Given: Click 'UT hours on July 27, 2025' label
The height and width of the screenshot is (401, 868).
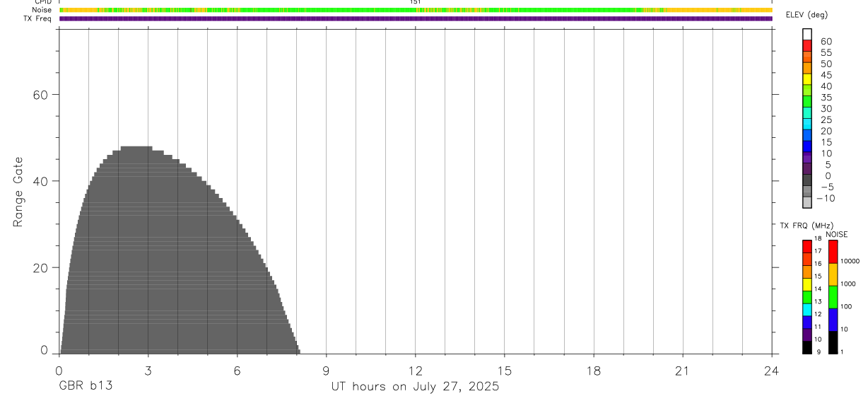Looking at the screenshot, I should coord(416,387).
